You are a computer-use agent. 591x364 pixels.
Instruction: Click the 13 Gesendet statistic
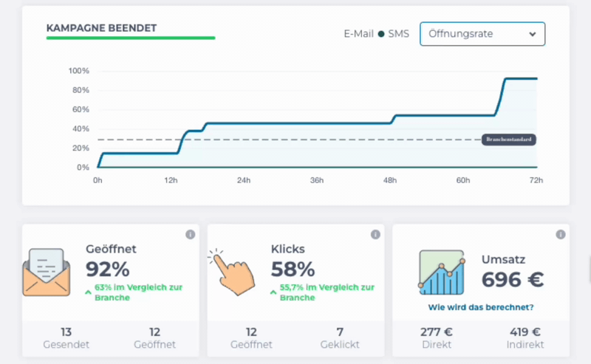[66, 338]
